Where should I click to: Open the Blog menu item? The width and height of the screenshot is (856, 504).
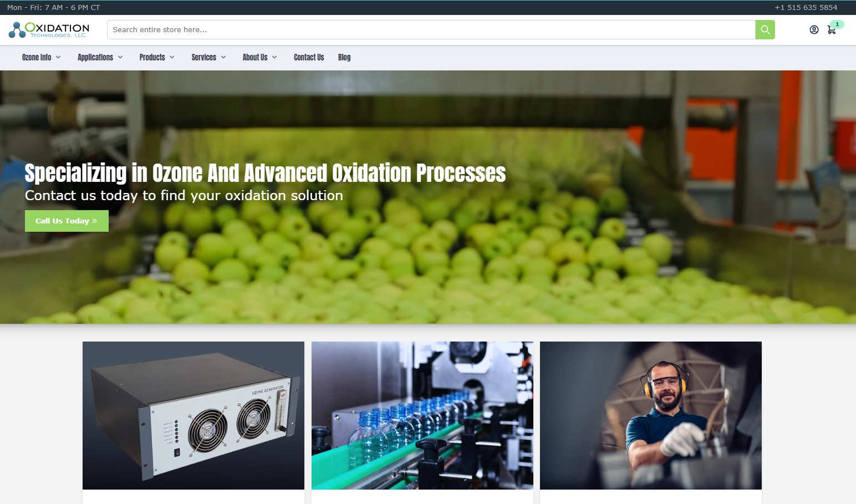[344, 58]
